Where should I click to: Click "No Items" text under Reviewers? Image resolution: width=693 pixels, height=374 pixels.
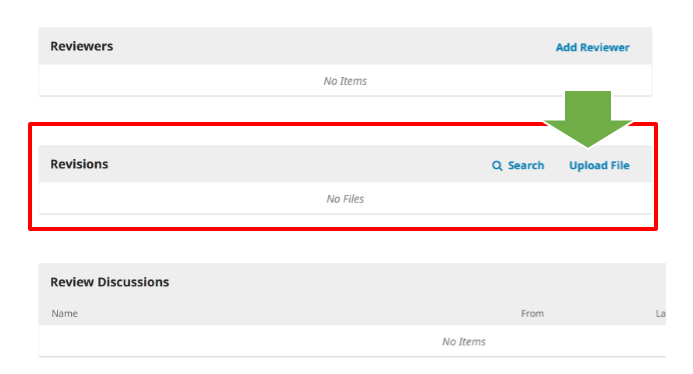pos(345,81)
